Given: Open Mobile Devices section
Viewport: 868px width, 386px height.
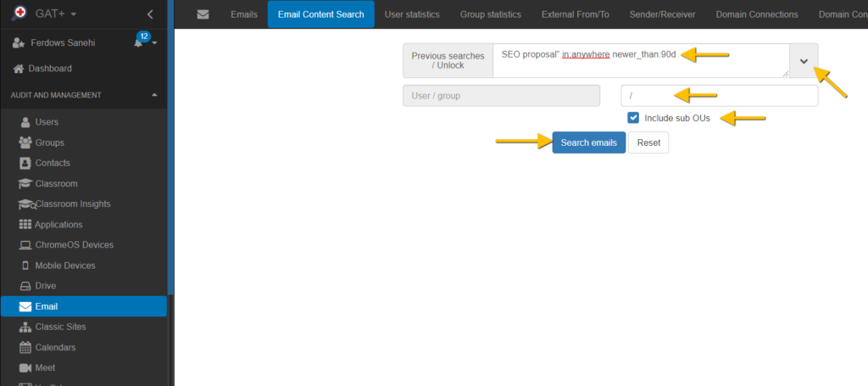Looking at the screenshot, I should coord(64,266).
